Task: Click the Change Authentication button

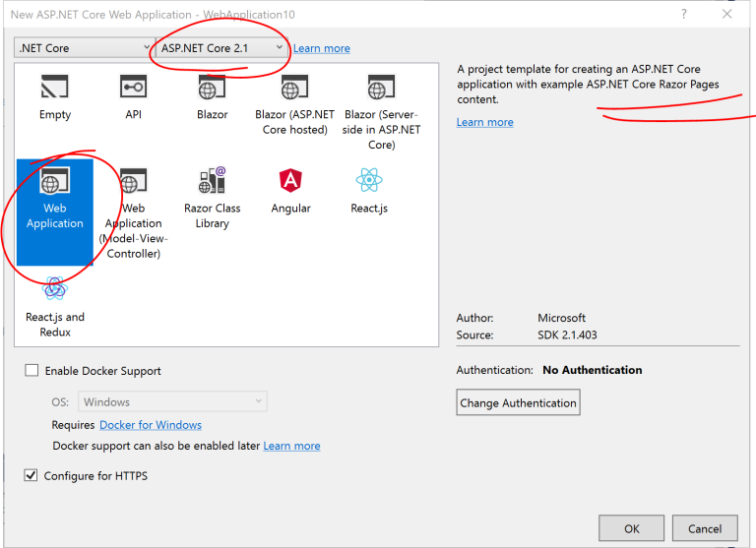Action: click(x=519, y=402)
